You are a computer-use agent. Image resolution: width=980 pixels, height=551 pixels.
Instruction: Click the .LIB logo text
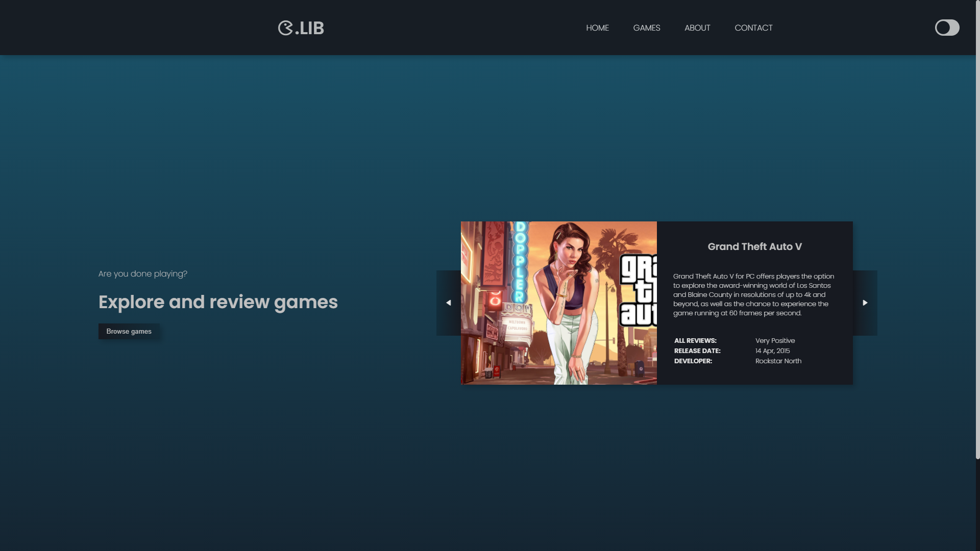tap(310, 28)
